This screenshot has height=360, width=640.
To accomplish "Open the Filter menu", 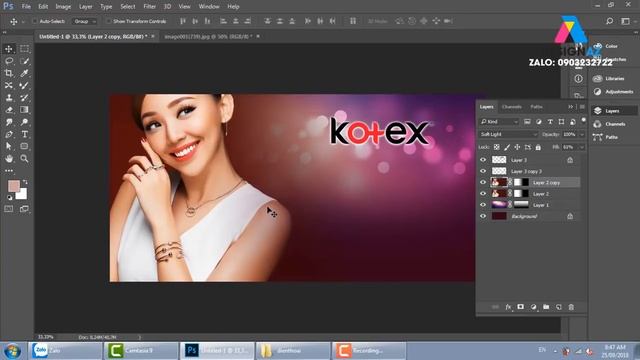I will (x=149, y=7).
